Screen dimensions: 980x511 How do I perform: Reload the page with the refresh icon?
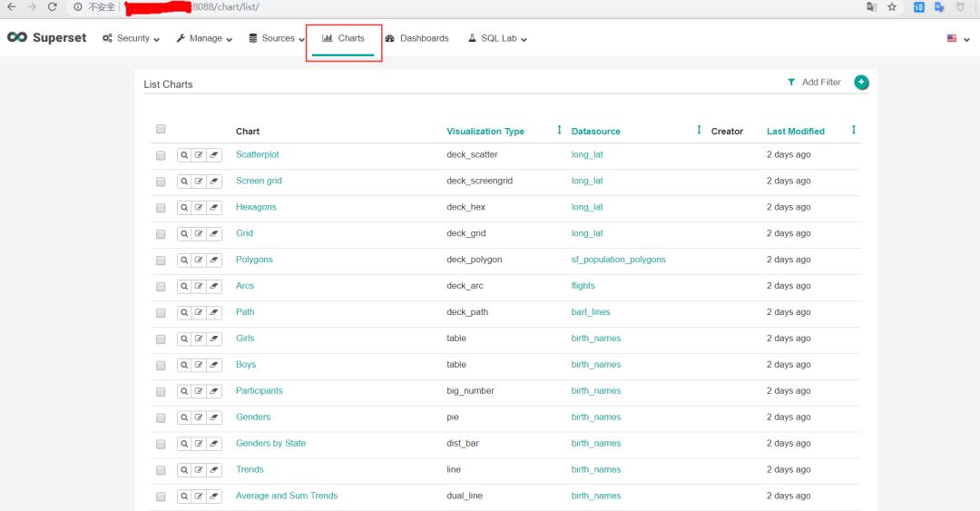pos(53,7)
